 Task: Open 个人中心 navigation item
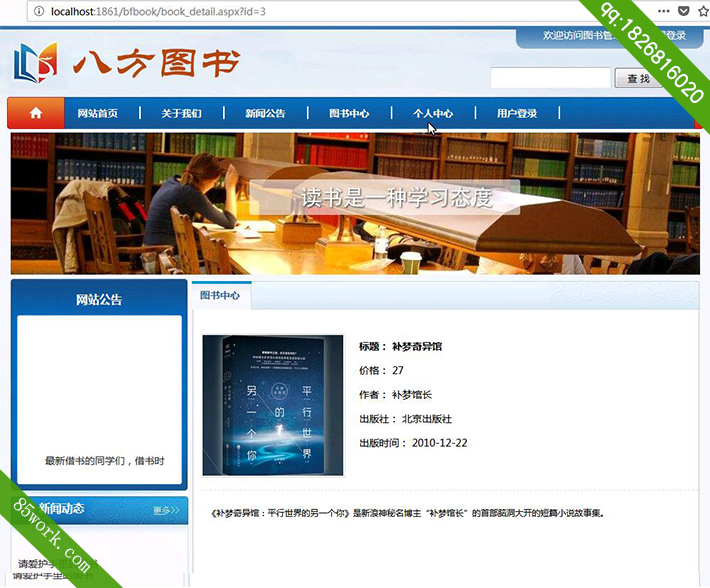coord(433,113)
